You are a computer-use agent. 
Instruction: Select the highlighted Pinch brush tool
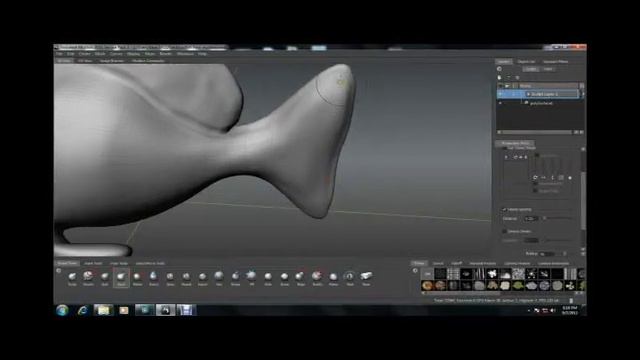coord(121,278)
